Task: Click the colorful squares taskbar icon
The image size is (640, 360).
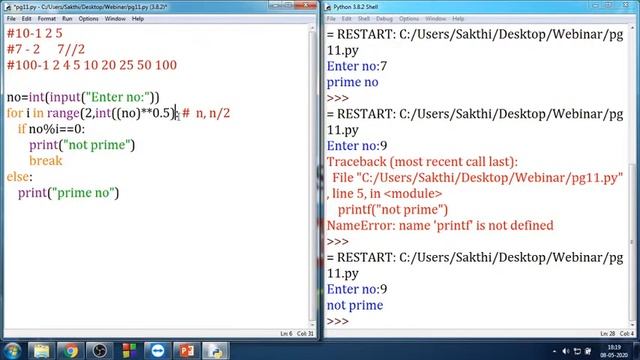Action: point(129,351)
